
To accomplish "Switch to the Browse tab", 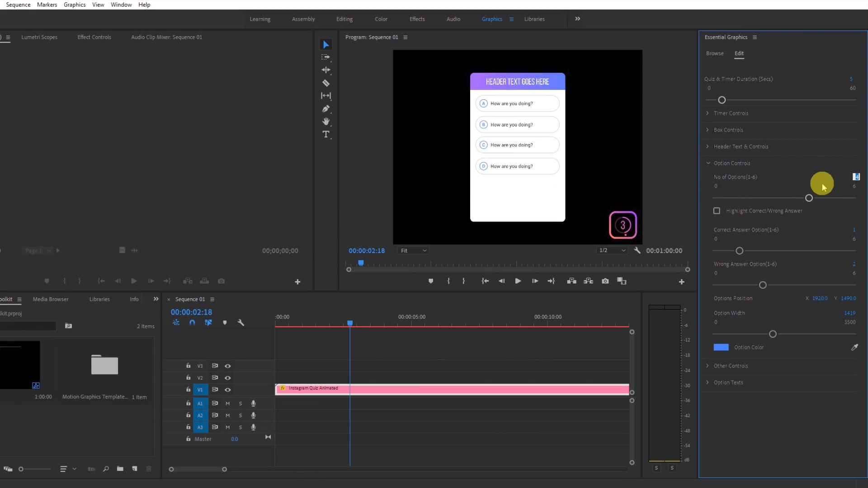I will click(x=715, y=53).
